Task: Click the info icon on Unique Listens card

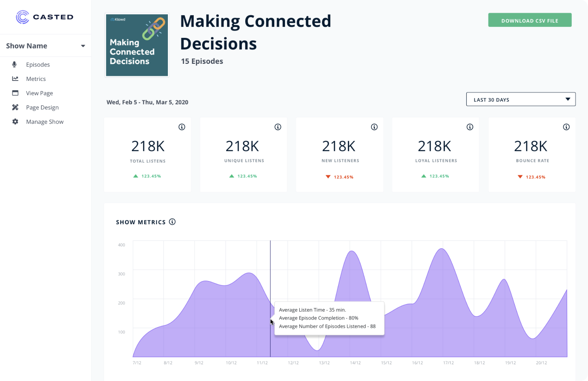Action: pos(278,127)
